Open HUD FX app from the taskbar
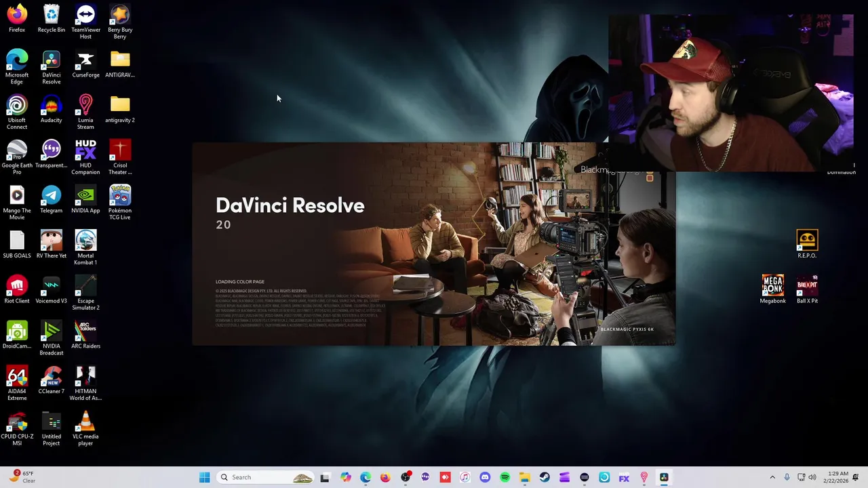The width and height of the screenshot is (868, 488). 624,477
